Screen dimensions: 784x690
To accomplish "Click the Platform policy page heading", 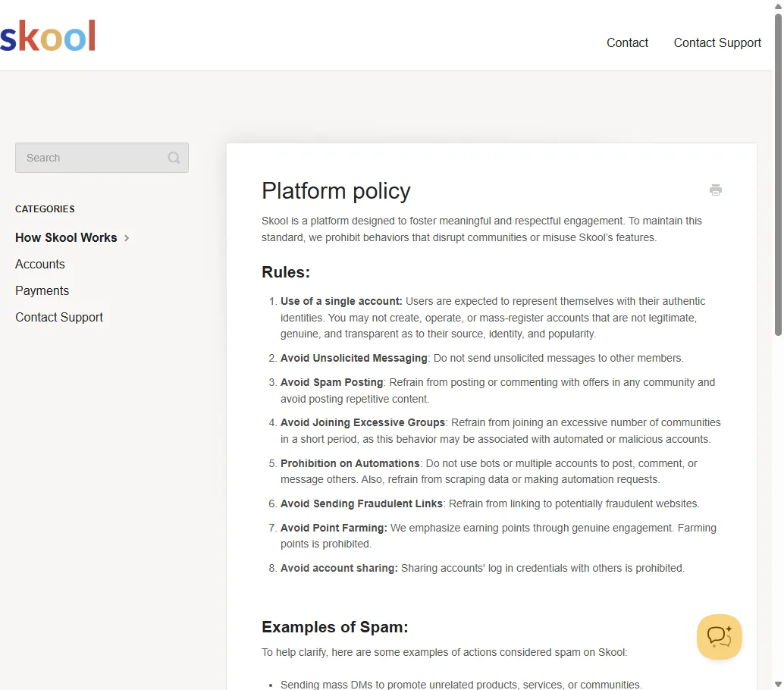I will [x=336, y=191].
